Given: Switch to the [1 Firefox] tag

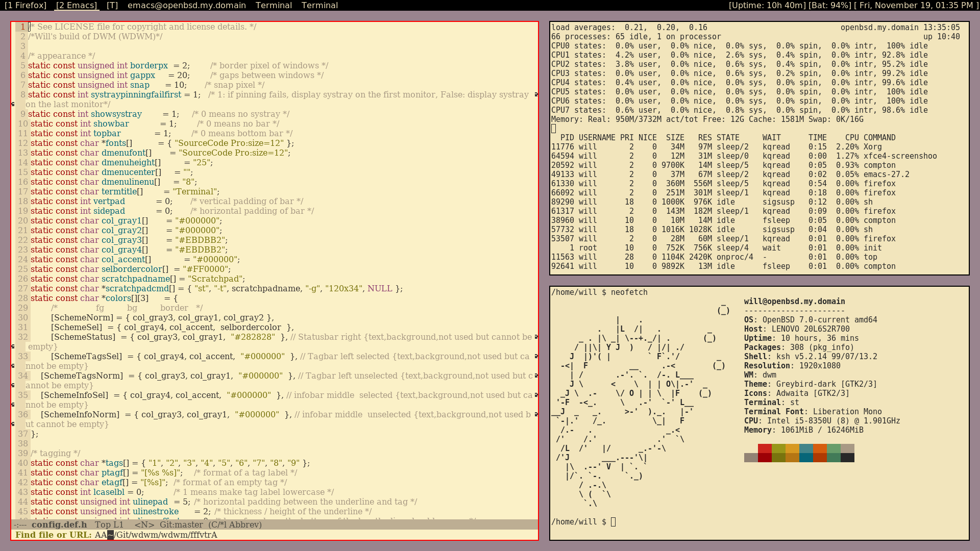Looking at the screenshot, I should pyautogui.click(x=26, y=5).
